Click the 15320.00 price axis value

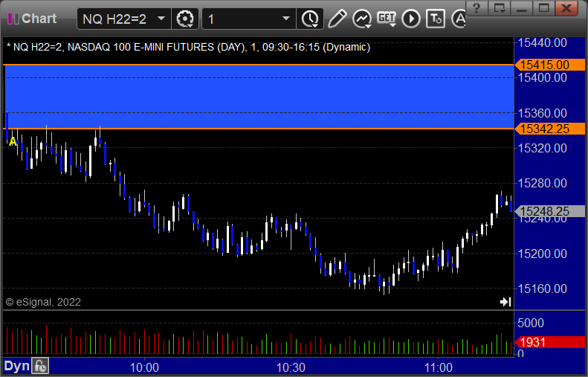(542, 148)
